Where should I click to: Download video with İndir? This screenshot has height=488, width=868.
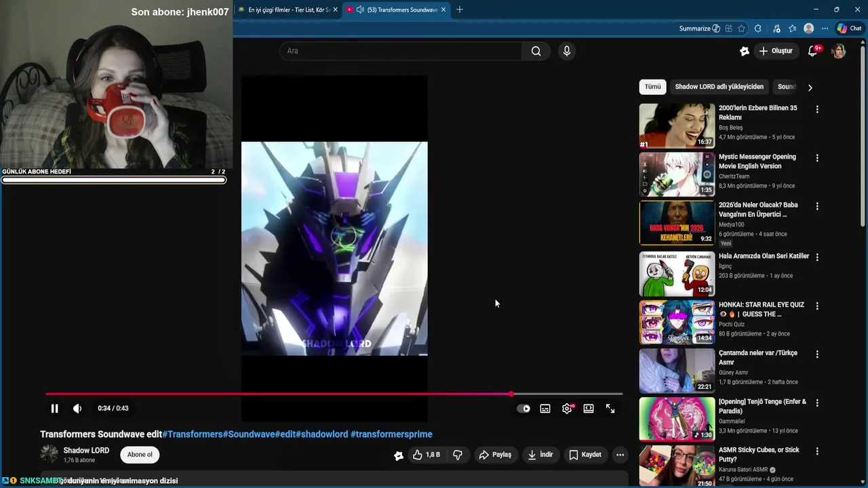click(x=540, y=455)
